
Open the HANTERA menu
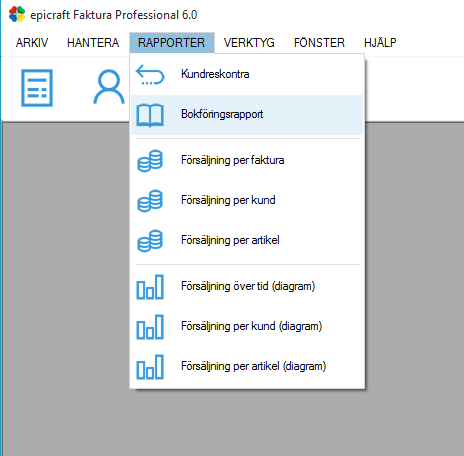coord(93,43)
